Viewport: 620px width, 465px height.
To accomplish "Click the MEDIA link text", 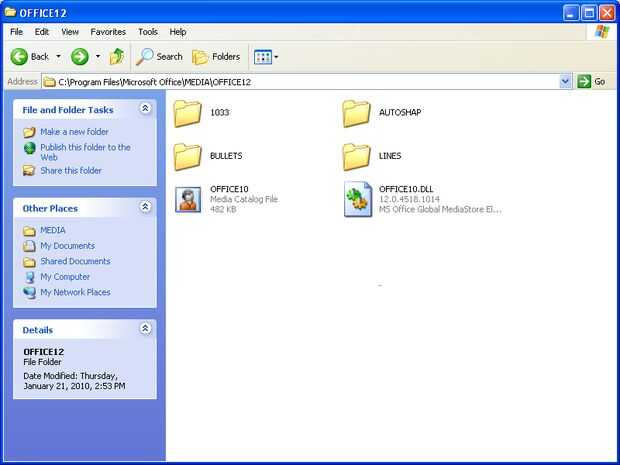I will [53, 230].
